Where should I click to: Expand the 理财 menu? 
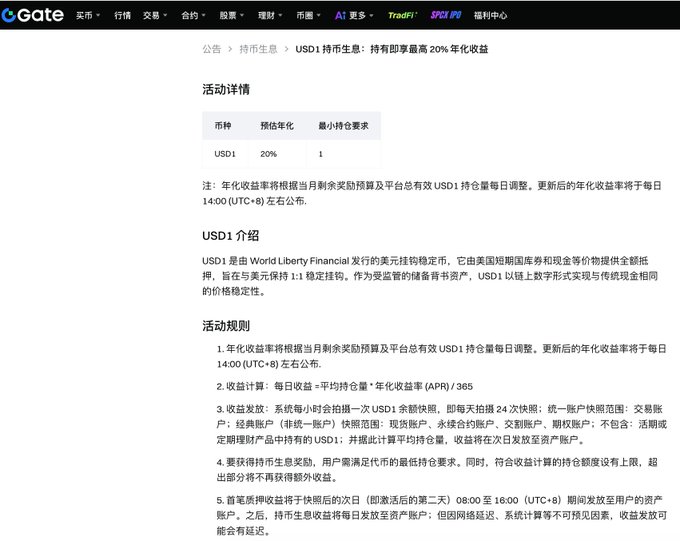270,16
